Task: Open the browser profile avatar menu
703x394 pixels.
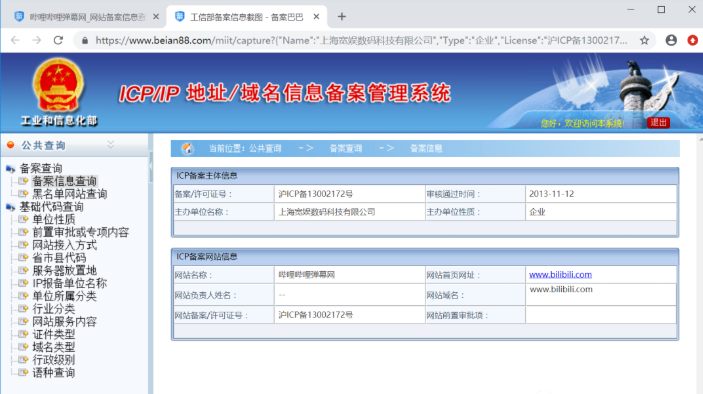Action: coord(671,40)
